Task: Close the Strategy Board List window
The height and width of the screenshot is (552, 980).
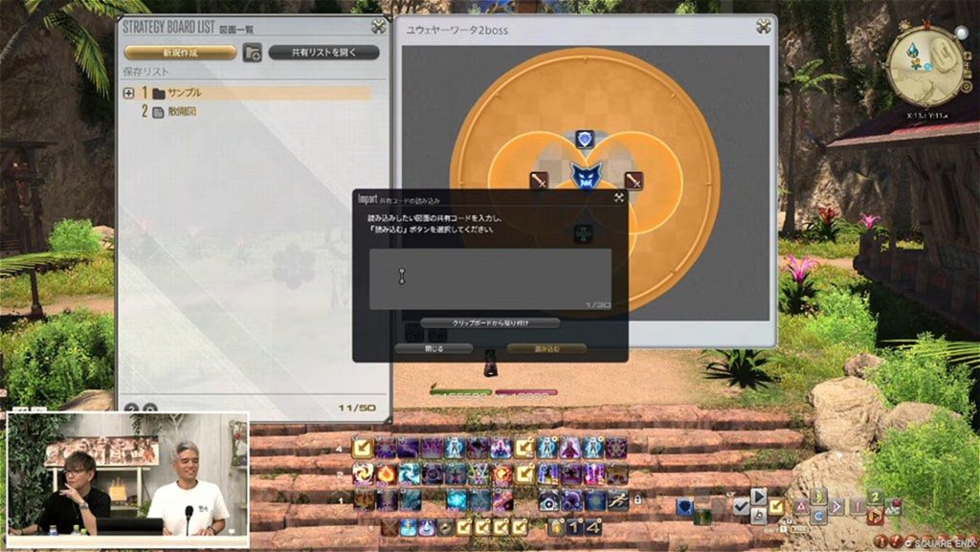Action: (x=379, y=27)
